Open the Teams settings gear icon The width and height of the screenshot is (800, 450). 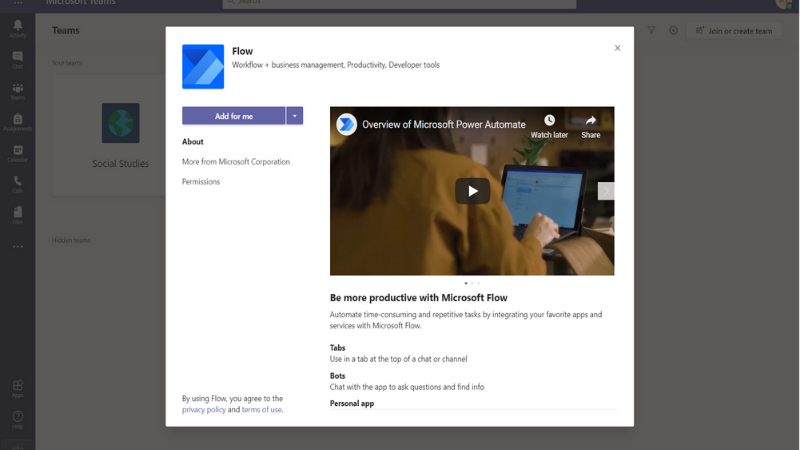673,31
